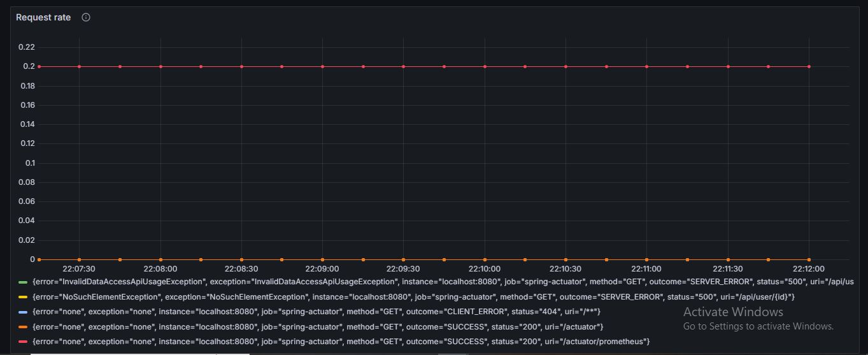The height and width of the screenshot is (355, 868).
Task: Click the 0.1 y-axis value
Action: pyautogui.click(x=30, y=163)
